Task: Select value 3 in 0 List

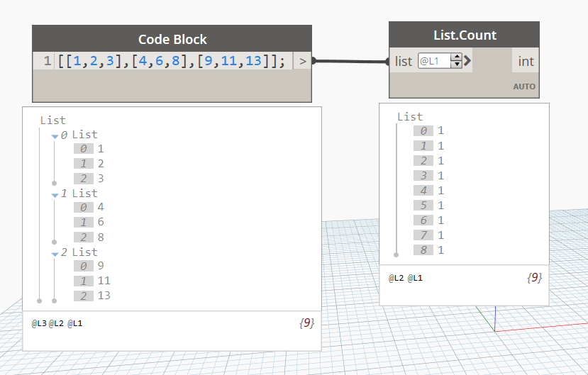Action: 101,179
